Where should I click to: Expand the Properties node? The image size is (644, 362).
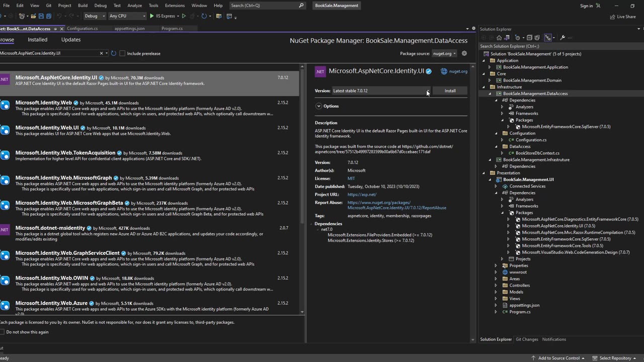coord(496,265)
